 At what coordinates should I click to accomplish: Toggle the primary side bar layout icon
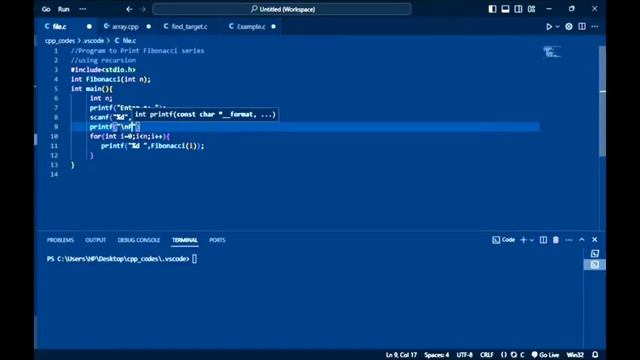pos(492,9)
